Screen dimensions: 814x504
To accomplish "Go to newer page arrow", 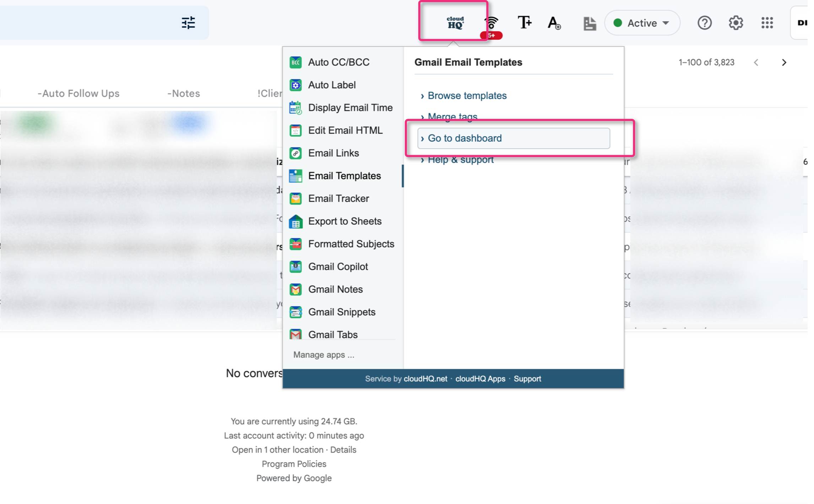I will pos(756,62).
